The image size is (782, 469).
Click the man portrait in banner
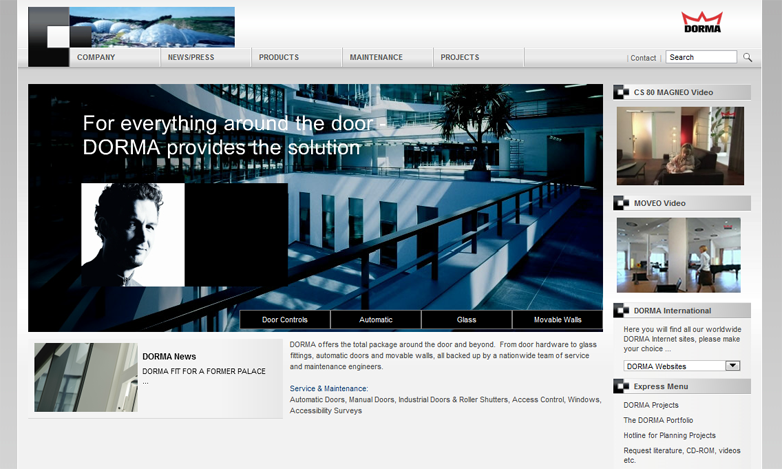coord(133,234)
